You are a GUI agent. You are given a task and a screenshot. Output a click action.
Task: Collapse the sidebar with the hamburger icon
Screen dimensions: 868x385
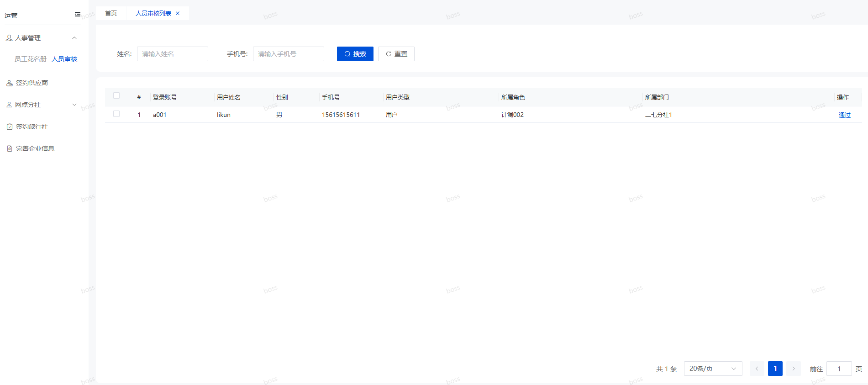pos(78,14)
